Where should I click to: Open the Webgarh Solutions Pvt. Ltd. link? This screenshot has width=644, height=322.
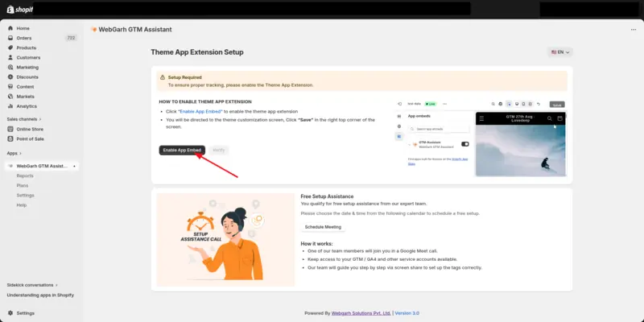[361, 313]
